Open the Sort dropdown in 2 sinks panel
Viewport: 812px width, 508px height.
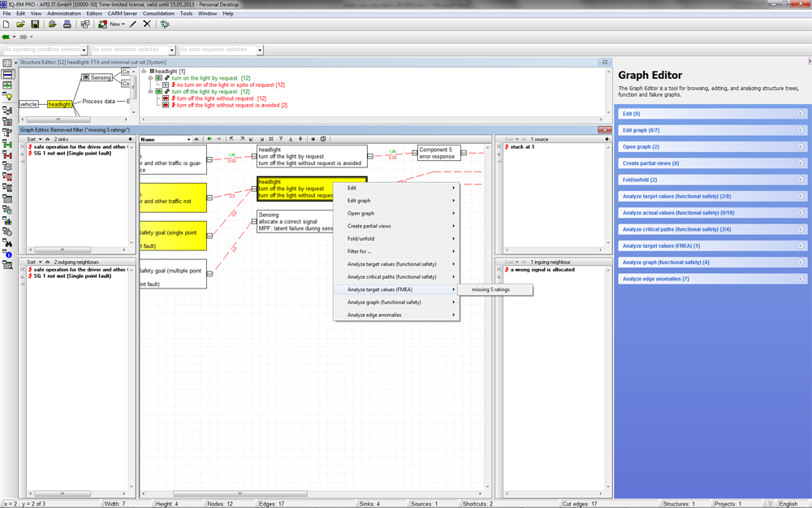tap(40, 139)
